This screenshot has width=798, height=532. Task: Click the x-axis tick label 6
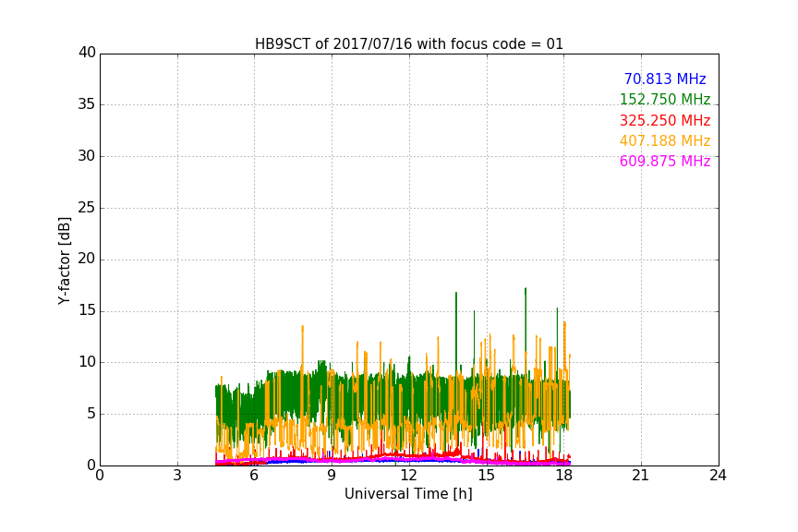coord(254,476)
